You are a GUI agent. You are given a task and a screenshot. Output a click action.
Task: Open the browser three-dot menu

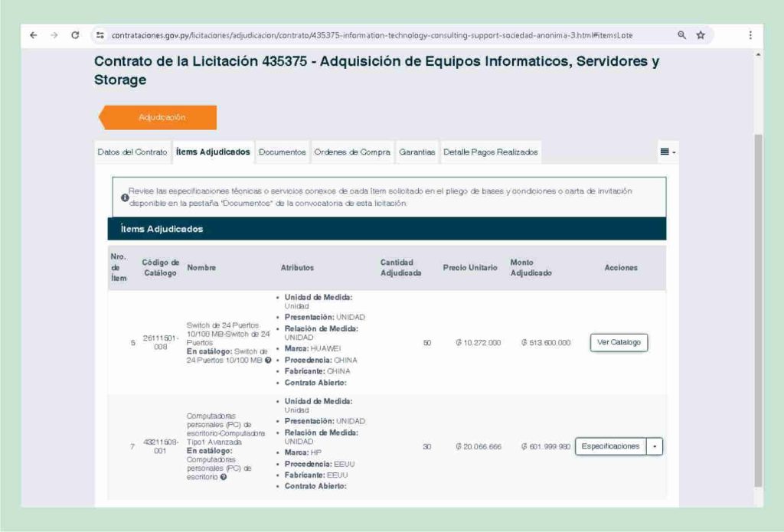click(750, 35)
